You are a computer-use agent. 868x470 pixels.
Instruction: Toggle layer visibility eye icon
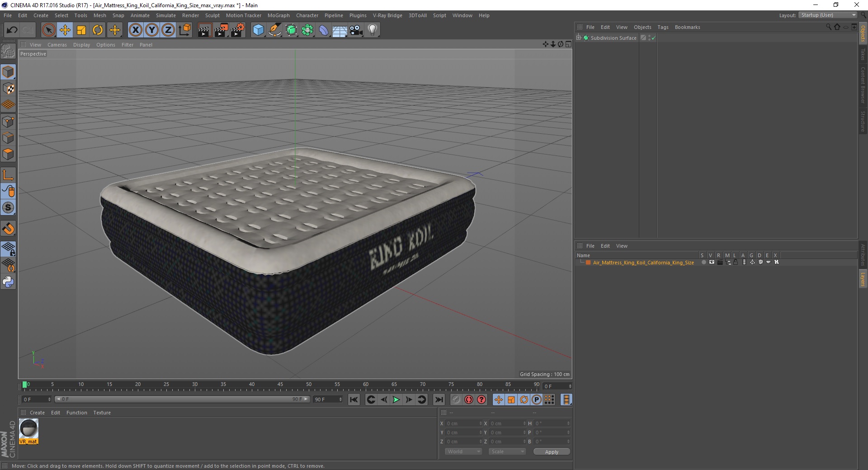712,262
